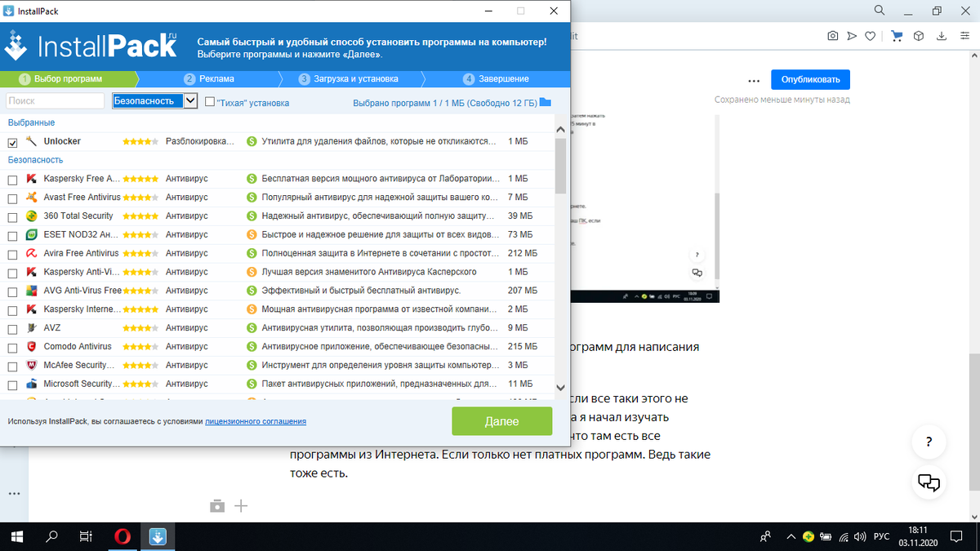The height and width of the screenshot is (551, 980).
Task: Uncheck the Unlocker checkbox
Action: [12, 142]
